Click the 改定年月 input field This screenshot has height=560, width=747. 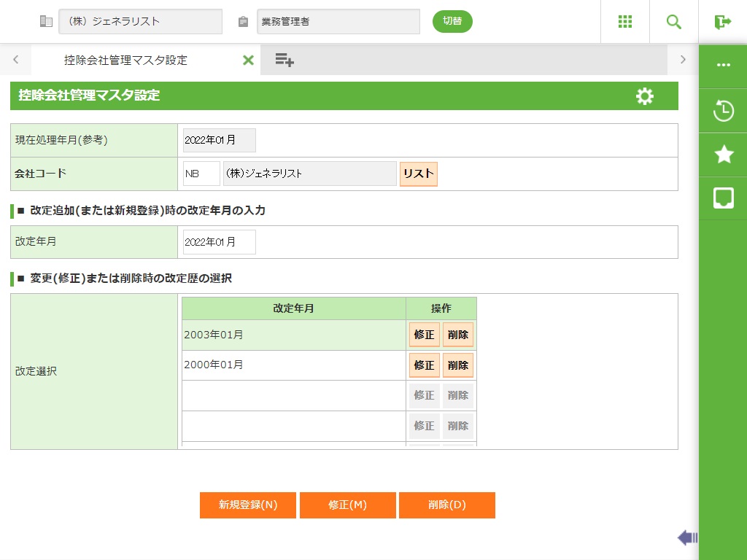tap(220, 242)
